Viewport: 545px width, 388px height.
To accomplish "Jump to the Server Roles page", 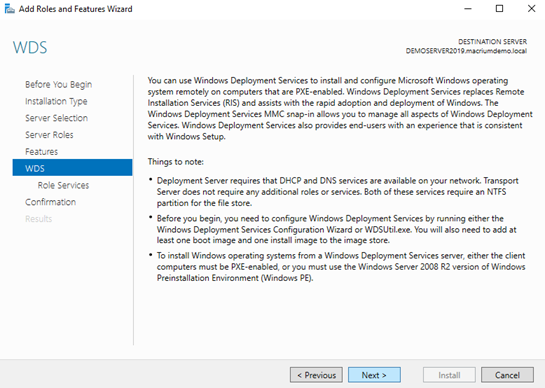I will pyautogui.click(x=49, y=135).
